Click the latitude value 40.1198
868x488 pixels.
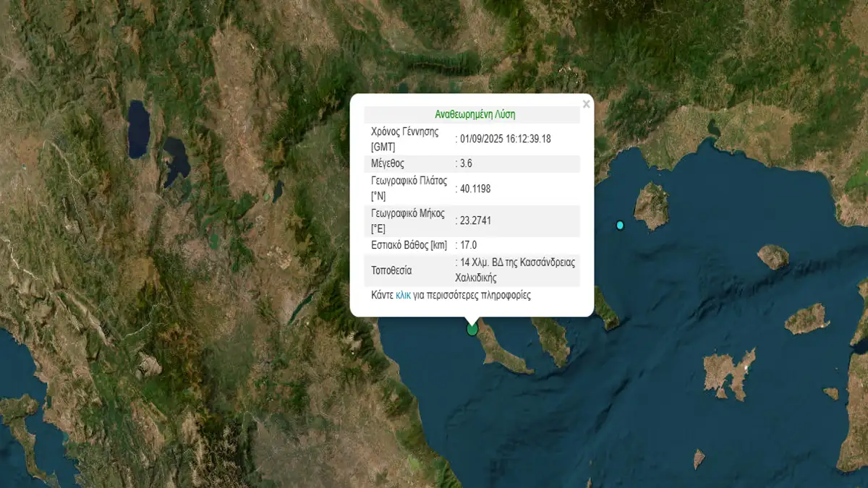(475, 189)
